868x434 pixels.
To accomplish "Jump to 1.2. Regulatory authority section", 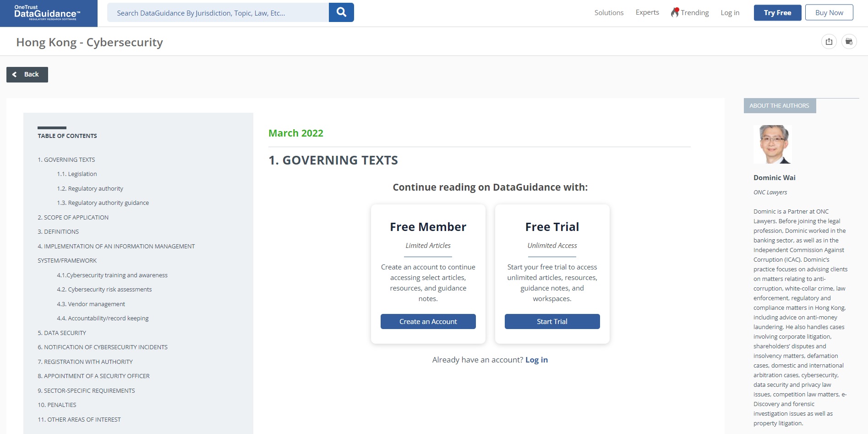I will pyautogui.click(x=90, y=188).
